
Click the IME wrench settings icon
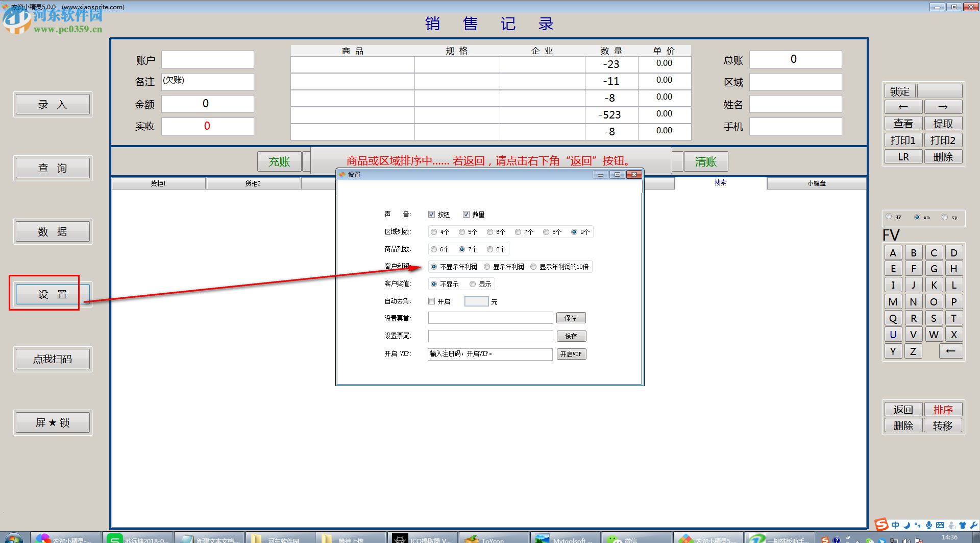[974, 525]
